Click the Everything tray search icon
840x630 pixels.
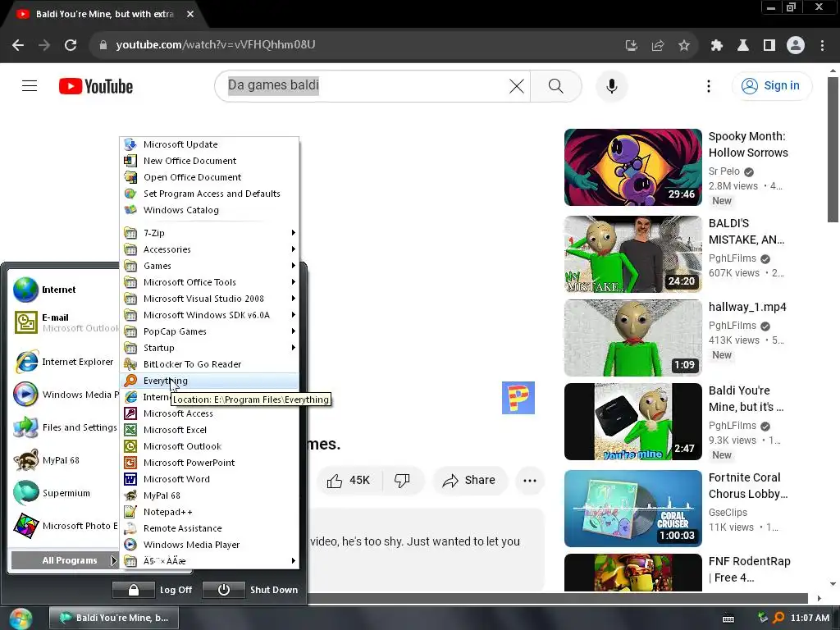tap(778, 618)
